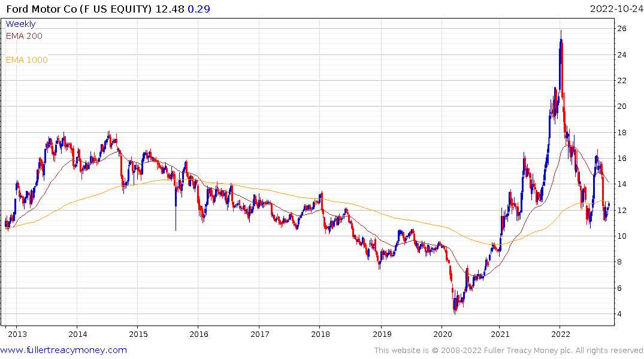This screenshot has width=644, height=359.
Task: Click the 20 price axis label
Action: [622, 107]
